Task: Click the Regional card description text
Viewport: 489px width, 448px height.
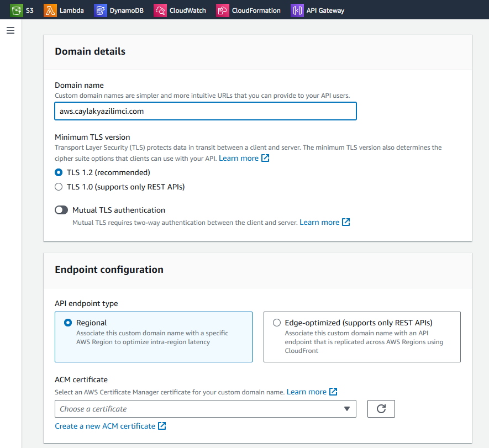Action: [x=152, y=338]
